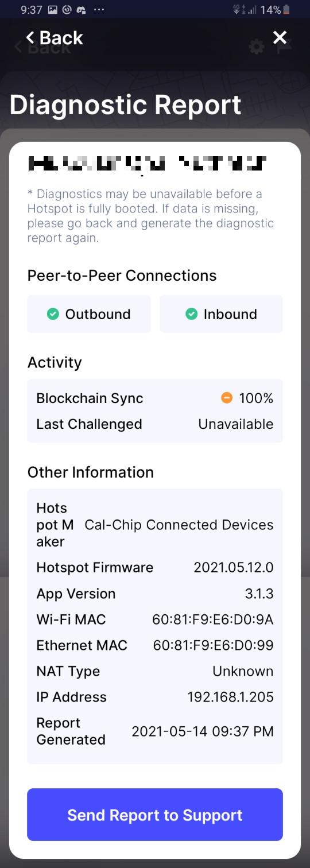The height and width of the screenshot is (868, 310).
Task: Select the Outbound connection box
Action: [x=89, y=314]
